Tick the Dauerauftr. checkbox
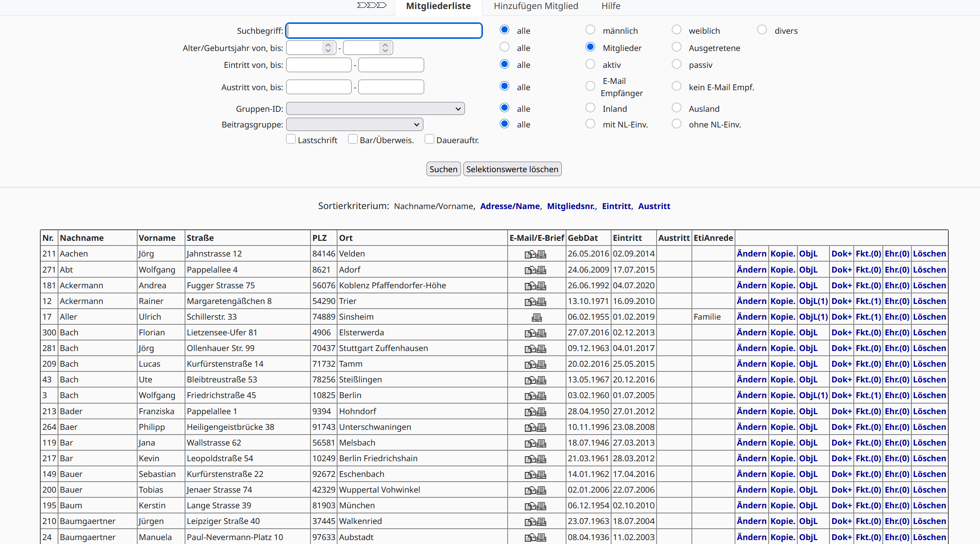Viewport: 980px width, 544px height. coord(430,139)
